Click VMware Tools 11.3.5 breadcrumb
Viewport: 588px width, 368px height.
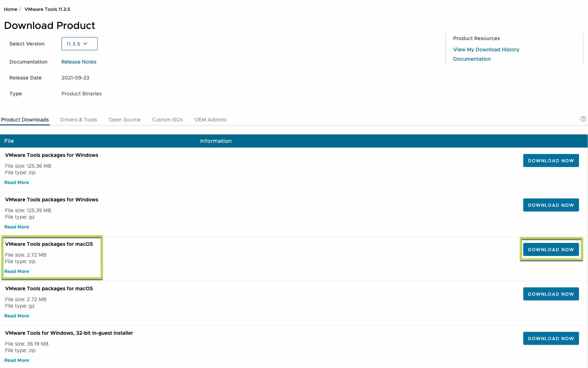tap(47, 9)
